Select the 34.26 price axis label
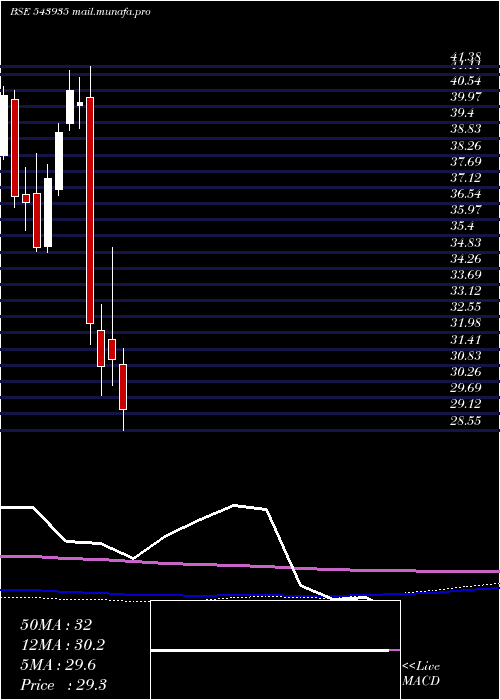Viewport: 500px width, 700px height. (x=466, y=258)
